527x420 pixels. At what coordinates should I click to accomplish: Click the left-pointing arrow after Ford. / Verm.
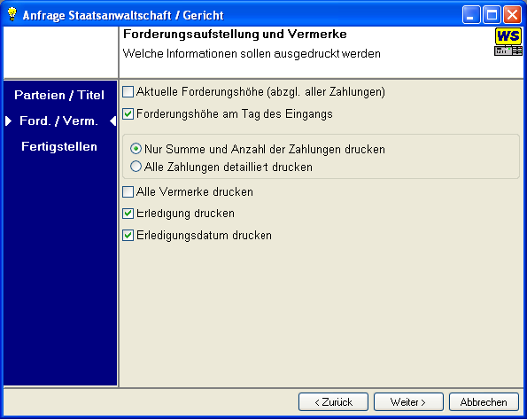pos(113,121)
